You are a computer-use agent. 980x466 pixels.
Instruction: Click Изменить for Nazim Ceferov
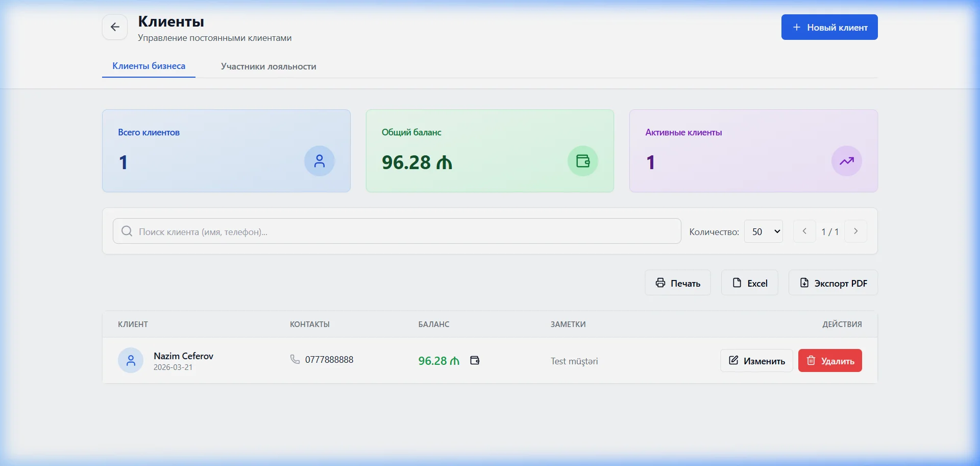[x=756, y=360]
